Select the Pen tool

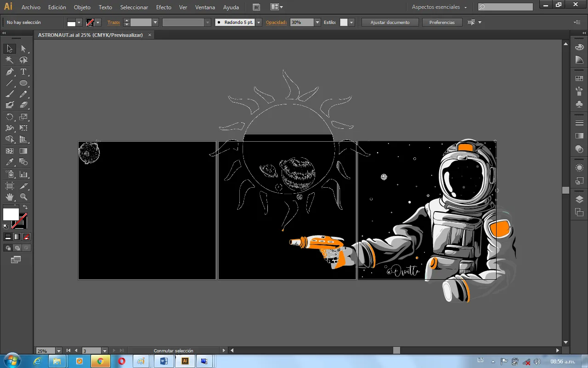point(10,72)
